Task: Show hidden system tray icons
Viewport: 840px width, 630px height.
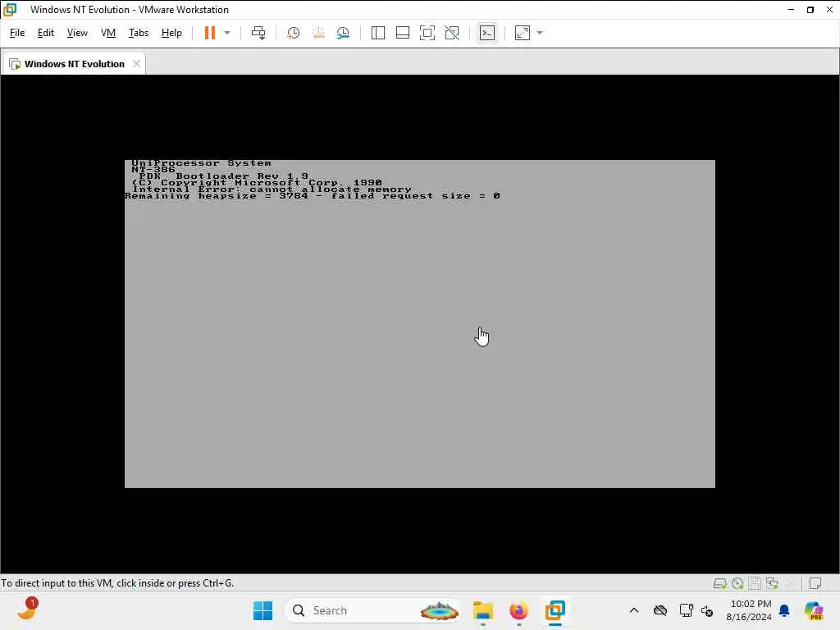Action: coord(634,610)
